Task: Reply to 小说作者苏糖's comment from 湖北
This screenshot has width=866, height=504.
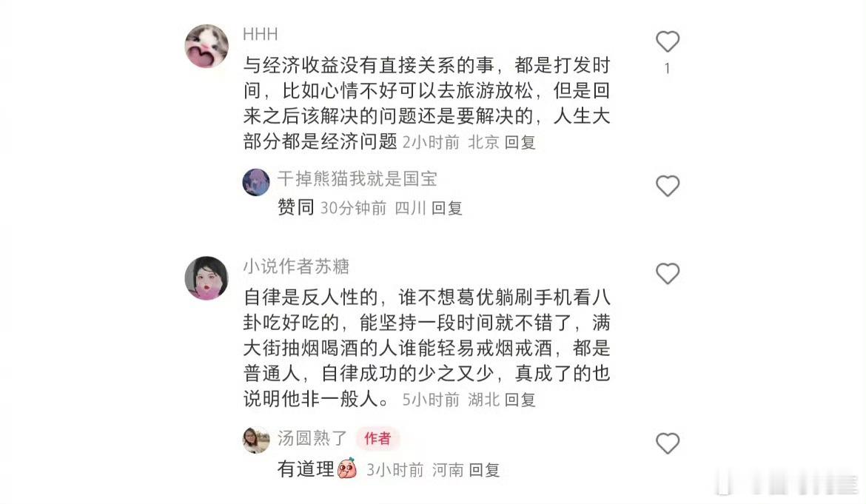Action: tap(520, 400)
